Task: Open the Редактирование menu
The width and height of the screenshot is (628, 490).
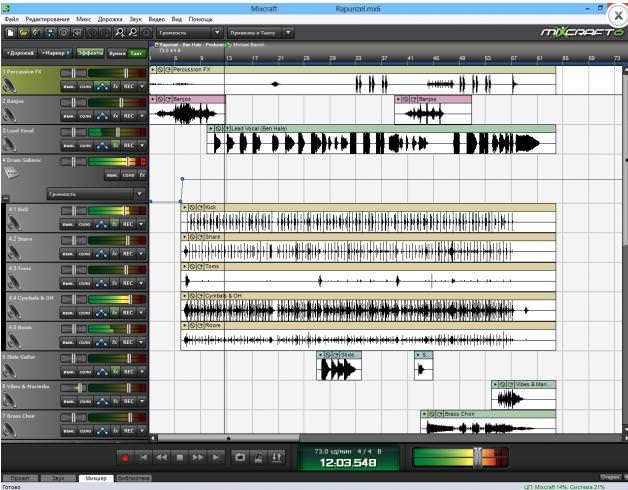Action: [47, 19]
